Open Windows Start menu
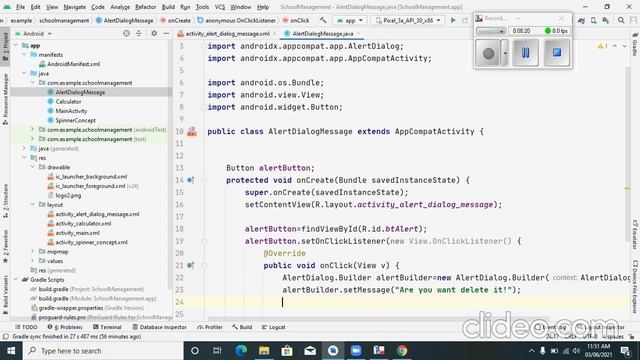The height and width of the screenshot is (360, 640). click(11, 351)
